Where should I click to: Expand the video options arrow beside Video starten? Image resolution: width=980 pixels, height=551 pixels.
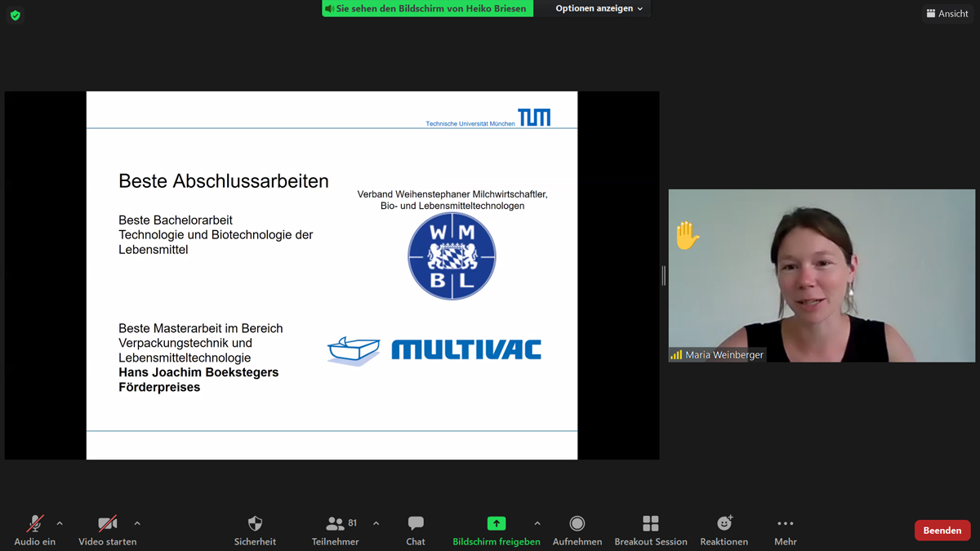point(137,523)
